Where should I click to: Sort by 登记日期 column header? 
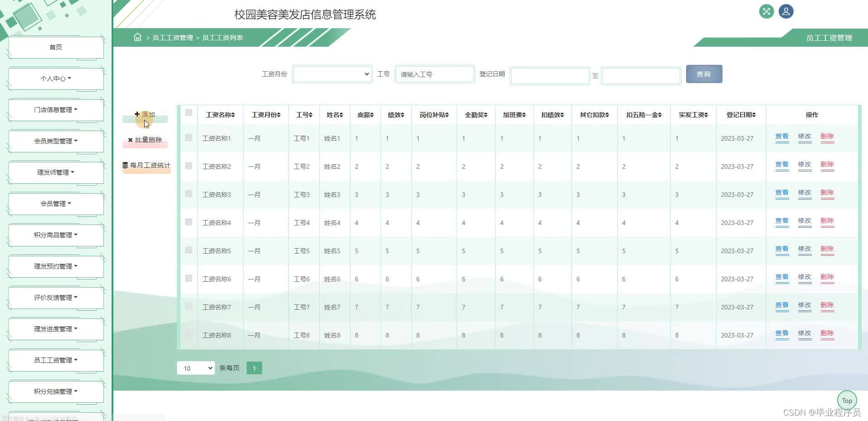point(741,115)
